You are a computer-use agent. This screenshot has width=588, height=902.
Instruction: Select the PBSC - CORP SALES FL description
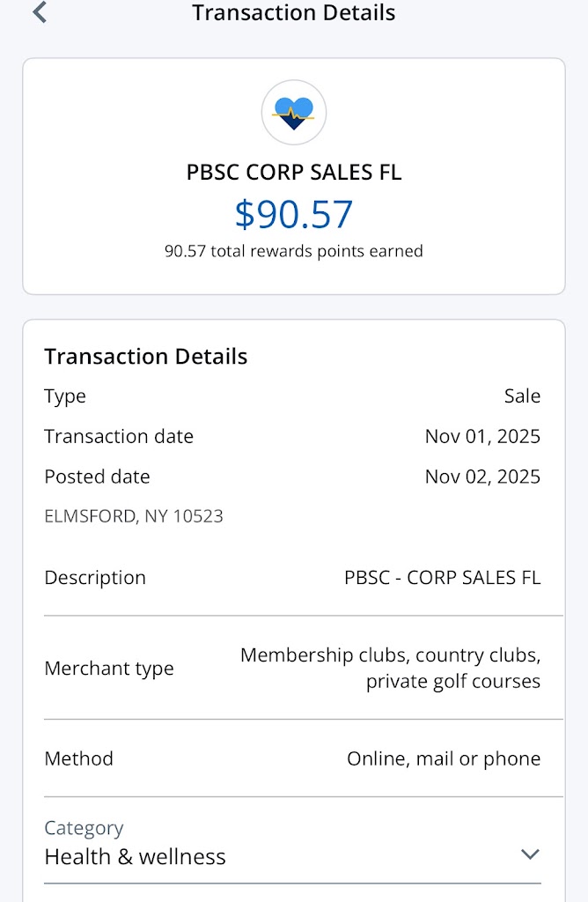click(x=442, y=578)
